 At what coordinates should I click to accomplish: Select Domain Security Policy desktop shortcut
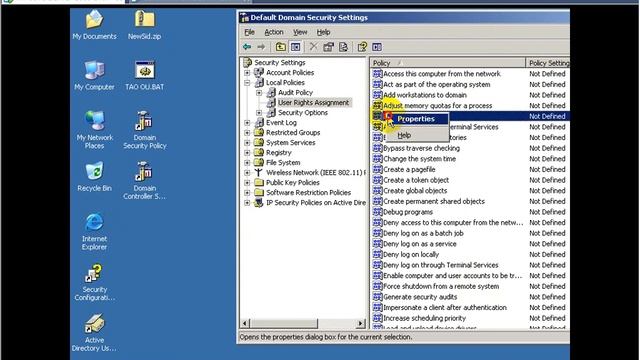[x=144, y=130]
